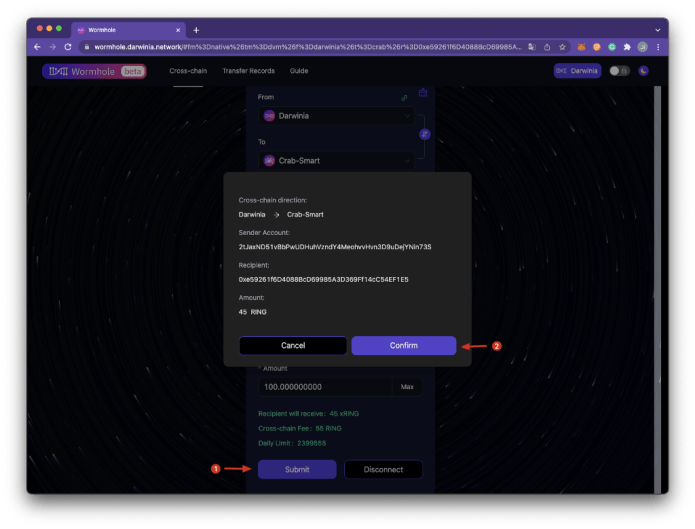Viewport: 695px width, 529px height.
Task: Cancel the cross-chain confirmation dialog
Action: tap(293, 345)
